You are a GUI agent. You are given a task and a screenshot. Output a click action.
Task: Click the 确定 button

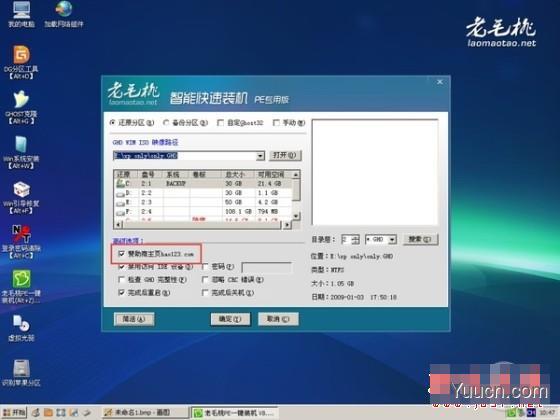[230, 319]
